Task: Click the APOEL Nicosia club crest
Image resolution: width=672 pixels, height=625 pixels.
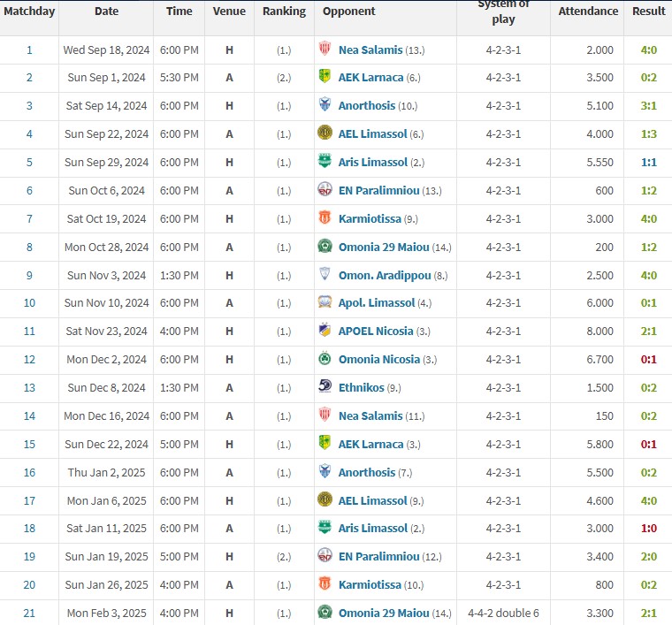Action: pyautogui.click(x=325, y=331)
